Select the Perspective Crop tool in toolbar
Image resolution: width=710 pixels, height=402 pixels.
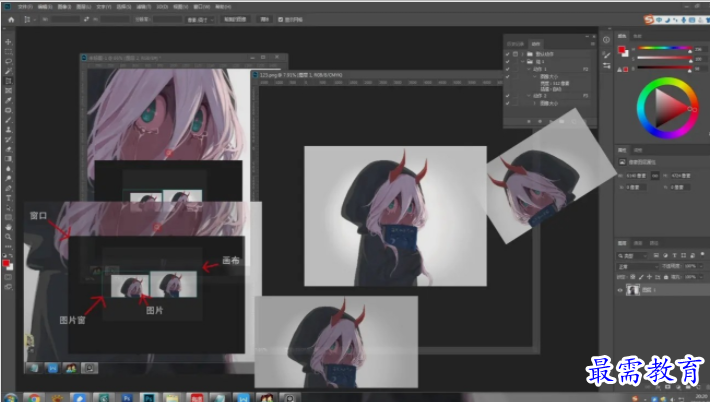coord(8,81)
